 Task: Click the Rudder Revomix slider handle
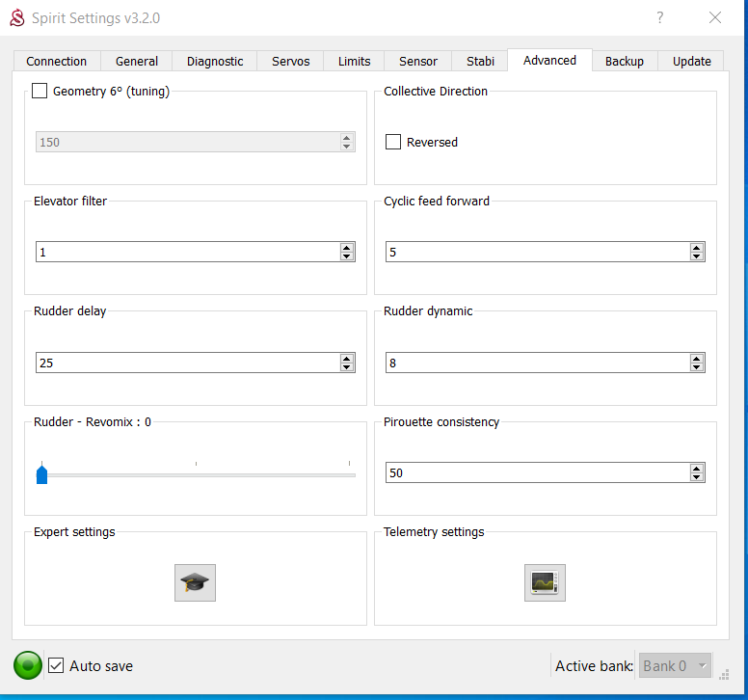pos(41,474)
